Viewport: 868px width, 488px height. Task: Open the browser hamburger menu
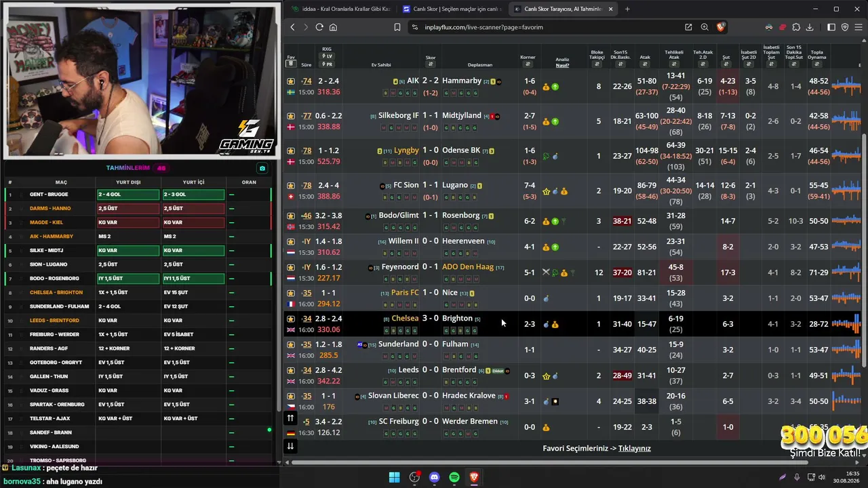(x=859, y=27)
